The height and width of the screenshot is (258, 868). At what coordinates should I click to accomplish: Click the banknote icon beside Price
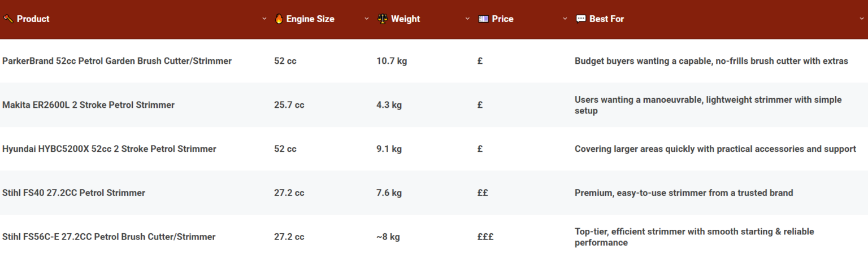pos(483,19)
